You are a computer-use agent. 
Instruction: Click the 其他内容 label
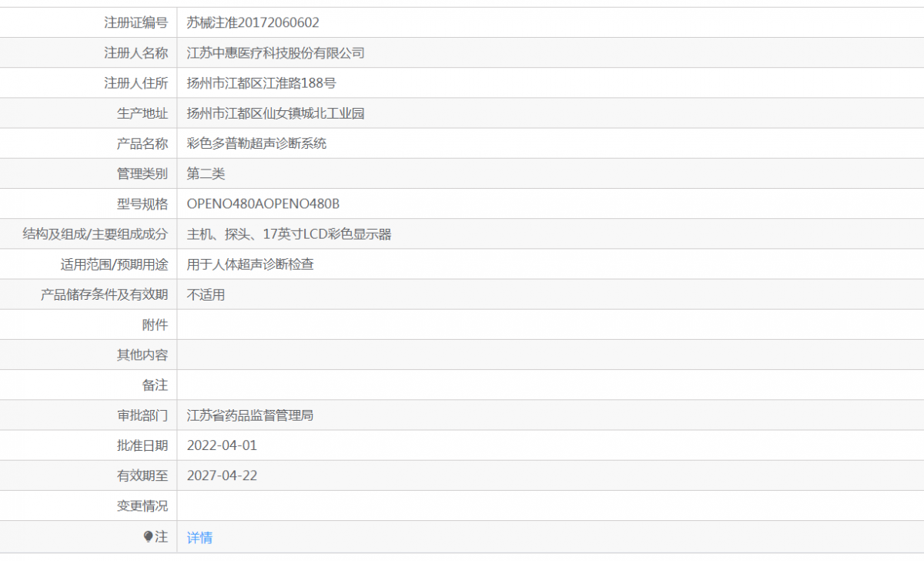coord(142,355)
